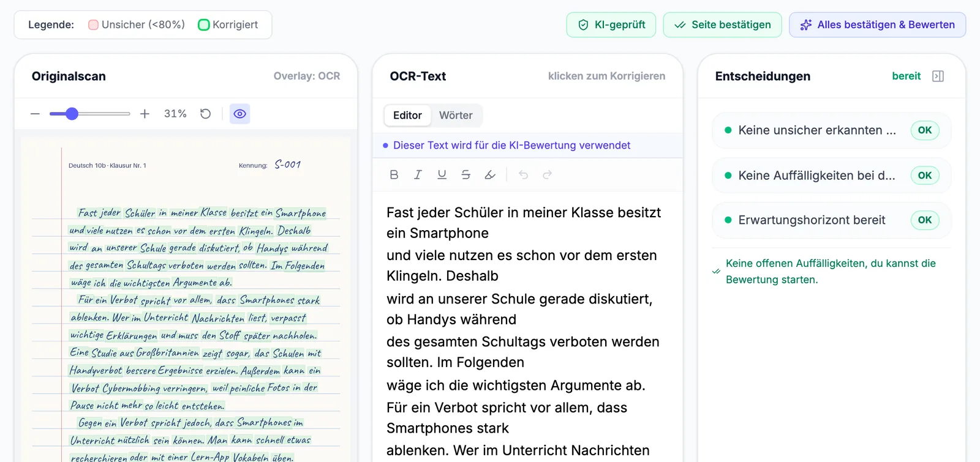Click the 'Keine unsicher erkannten ...' row text

(x=817, y=130)
